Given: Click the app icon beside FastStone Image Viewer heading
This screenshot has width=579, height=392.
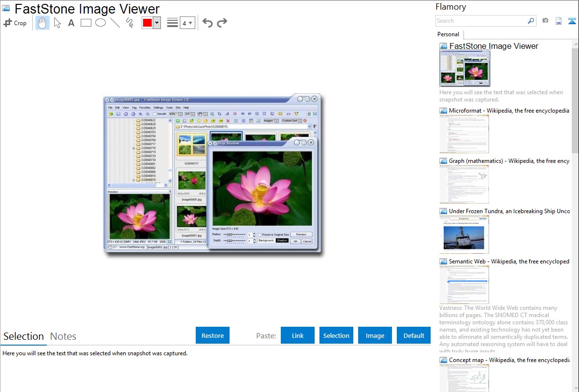Looking at the screenshot, I should tap(6, 9).
